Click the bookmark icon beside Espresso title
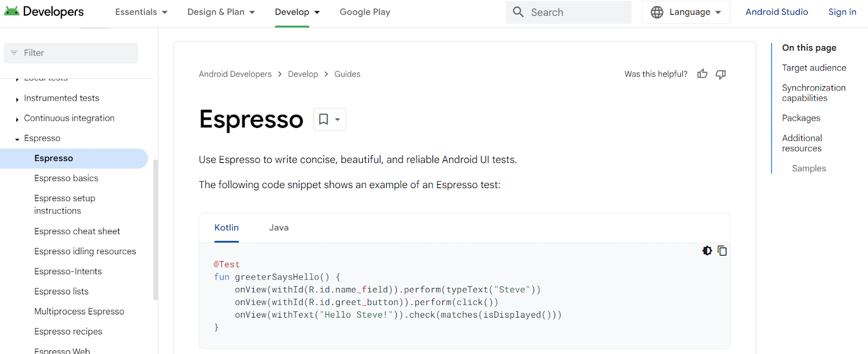868x354 pixels. (324, 119)
